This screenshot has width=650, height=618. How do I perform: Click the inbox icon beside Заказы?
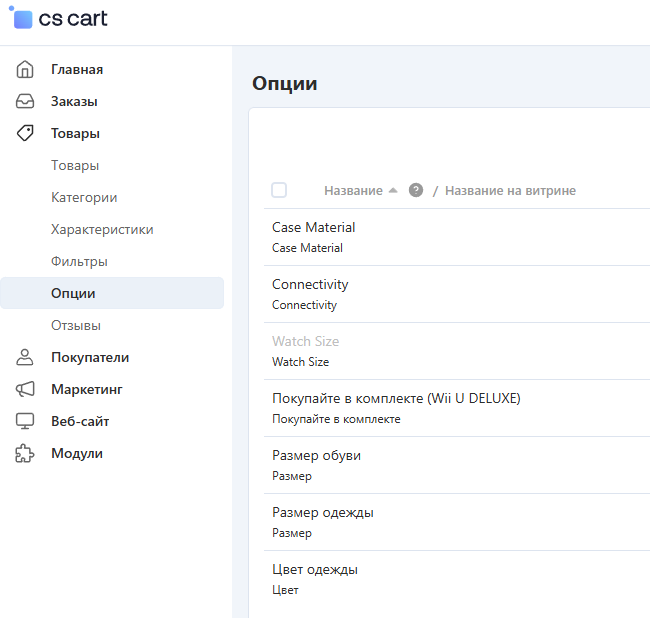[x=26, y=102]
